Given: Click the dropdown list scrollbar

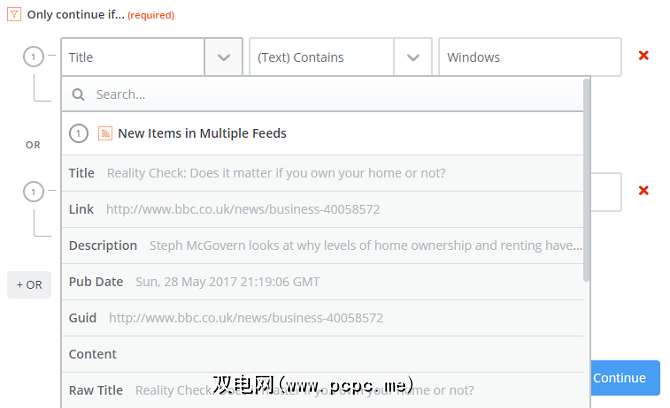Looking at the screenshot, I should point(586,180).
